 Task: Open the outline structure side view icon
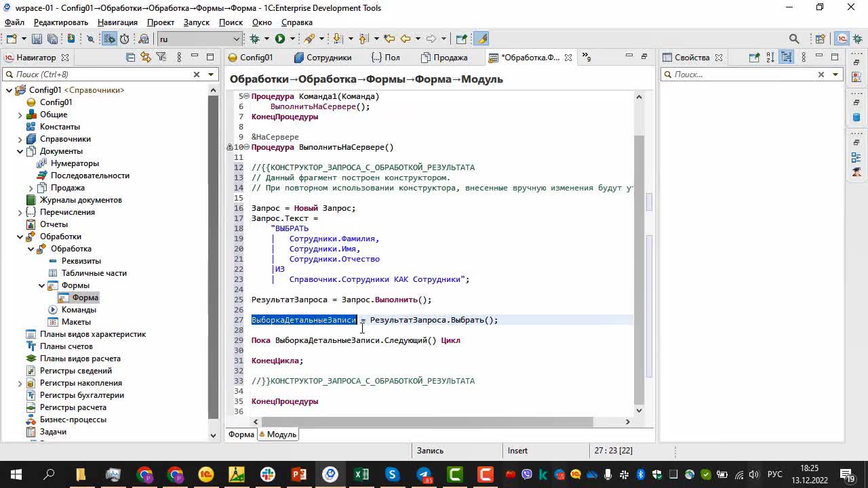coord(856,159)
